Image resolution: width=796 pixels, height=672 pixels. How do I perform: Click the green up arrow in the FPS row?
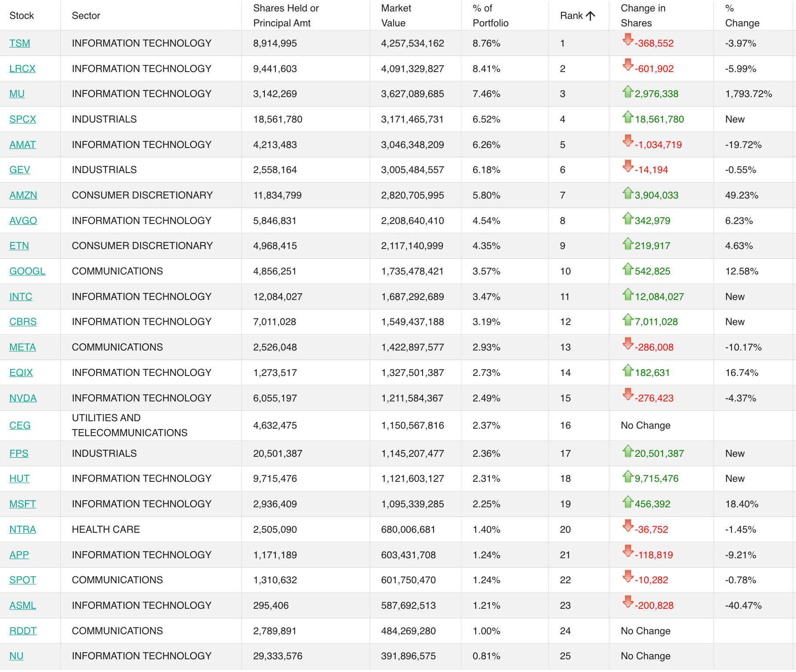tap(628, 451)
